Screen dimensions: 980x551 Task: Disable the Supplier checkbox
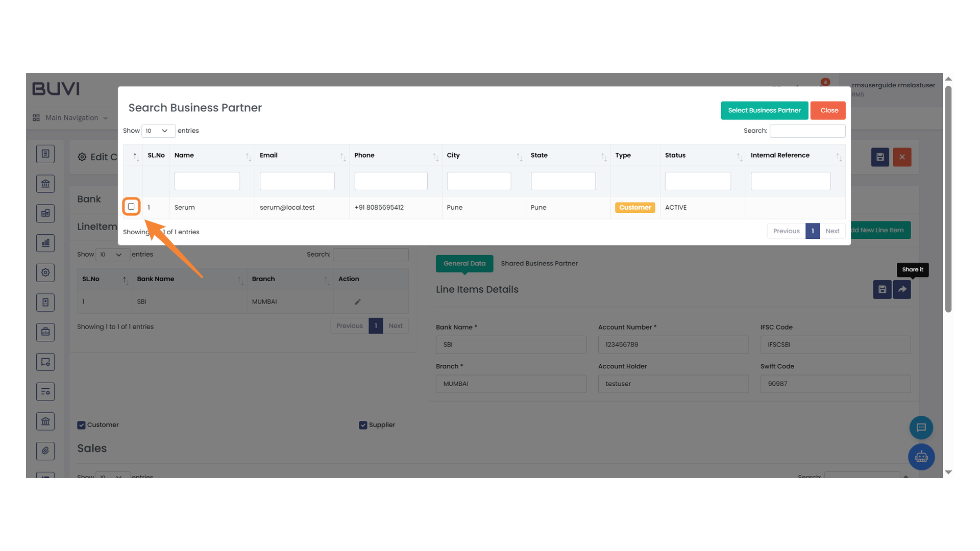[363, 424]
